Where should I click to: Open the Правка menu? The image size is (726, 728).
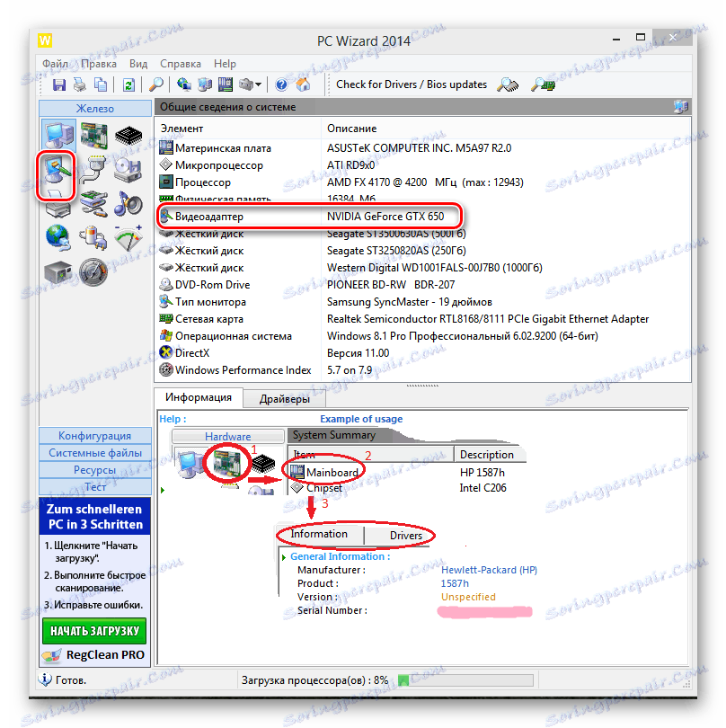pyautogui.click(x=99, y=64)
